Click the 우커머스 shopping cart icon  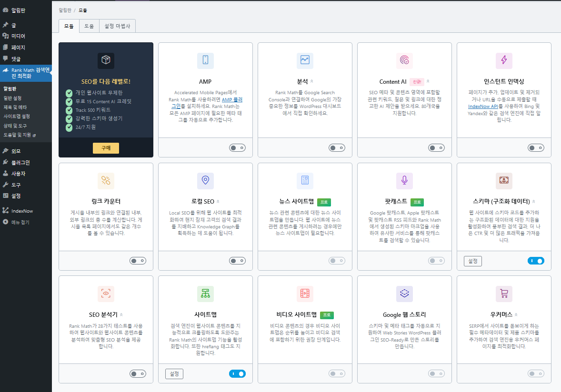coord(504,294)
